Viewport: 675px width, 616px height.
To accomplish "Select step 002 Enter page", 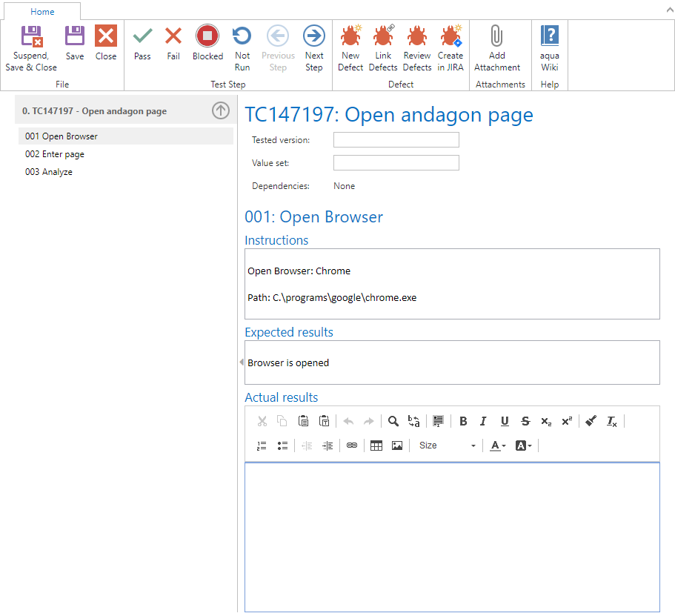I will 55,154.
